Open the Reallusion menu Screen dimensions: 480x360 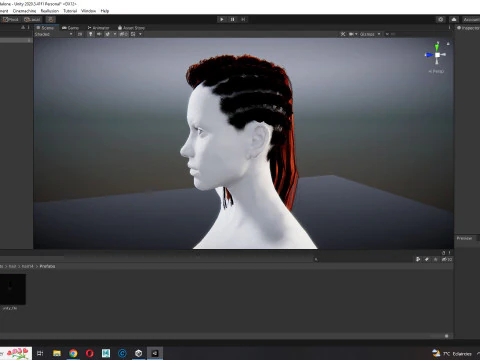click(x=50, y=11)
